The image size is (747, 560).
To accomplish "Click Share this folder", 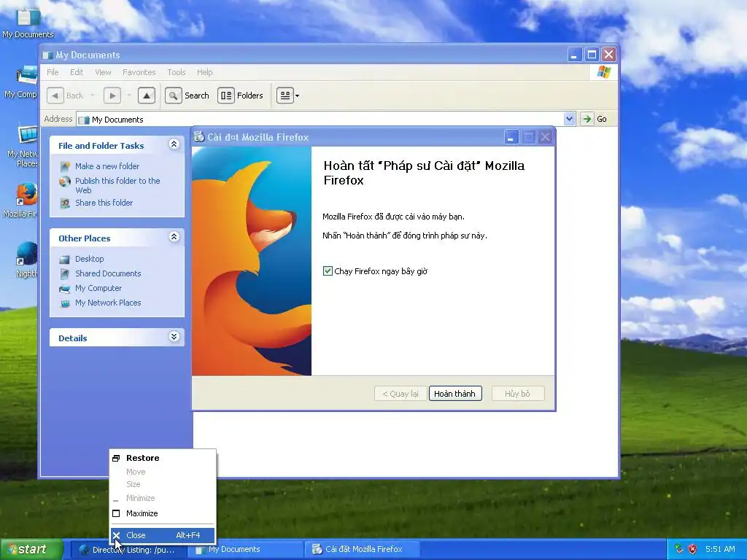I will point(104,203).
